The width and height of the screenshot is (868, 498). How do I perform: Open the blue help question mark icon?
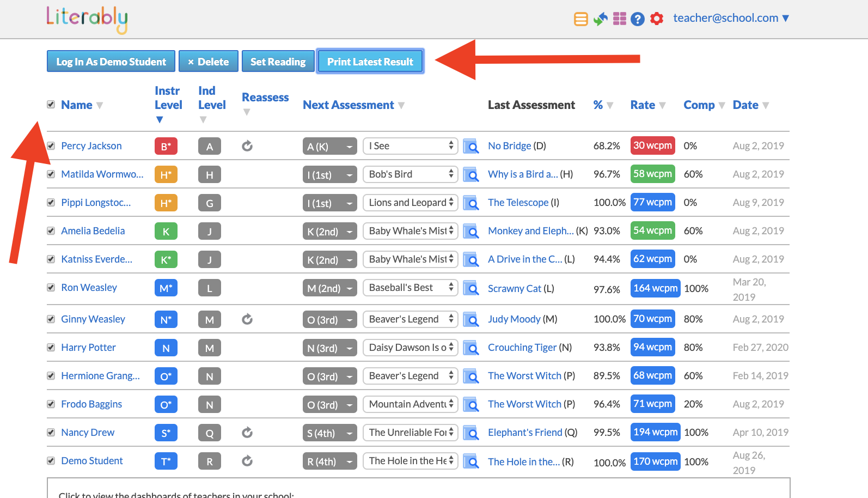(638, 19)
